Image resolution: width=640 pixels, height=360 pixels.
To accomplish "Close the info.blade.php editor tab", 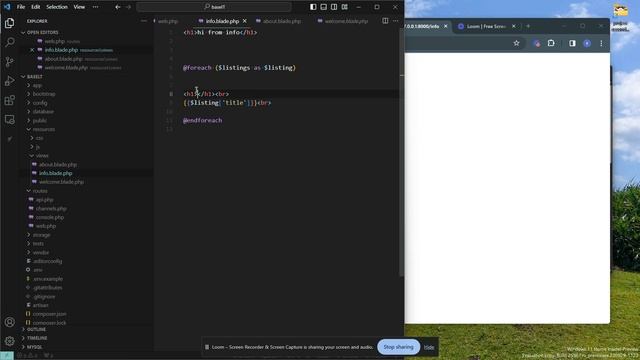I will (244, 21).
